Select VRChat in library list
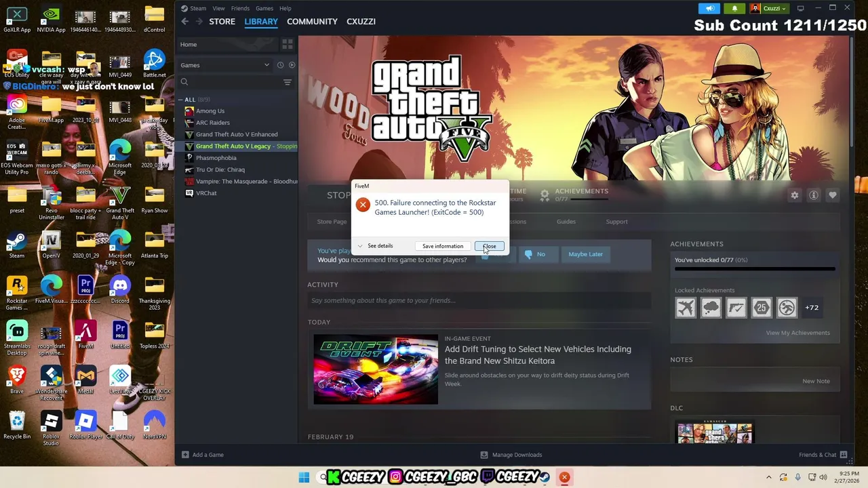The width and height of the screenshot is (868, 488). (206, 193)
